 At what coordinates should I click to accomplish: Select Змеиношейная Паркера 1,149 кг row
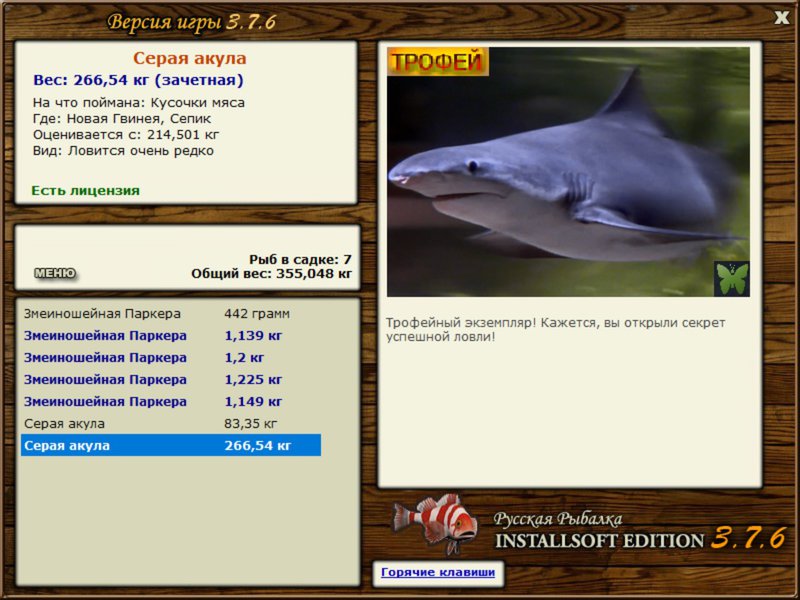click(x=171, y=402)
